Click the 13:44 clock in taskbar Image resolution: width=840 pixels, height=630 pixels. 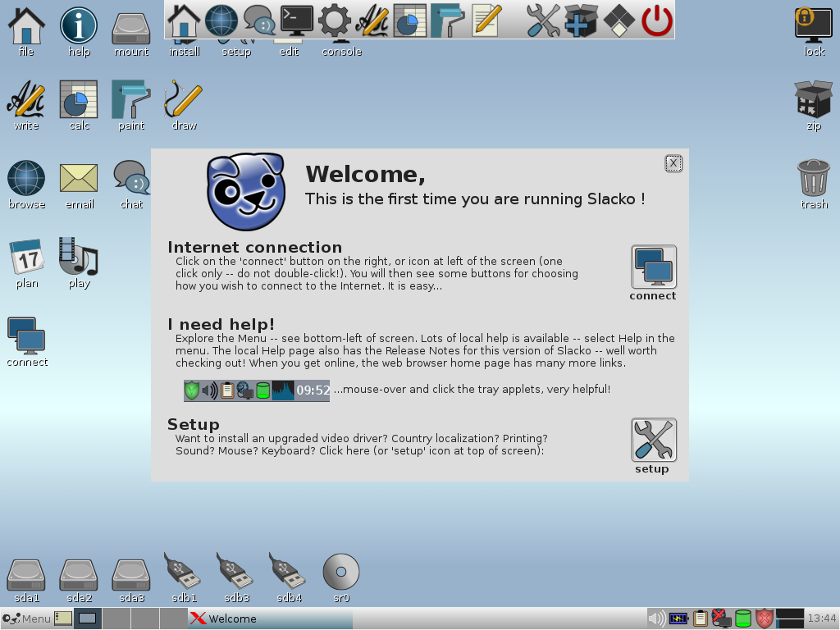point(821,619)
